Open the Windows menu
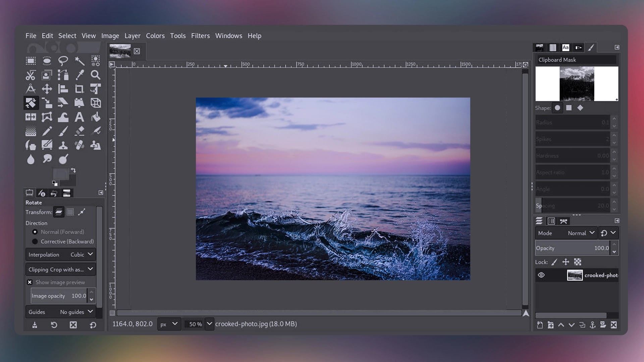The image size is (644, 362). tap(229, 36)
